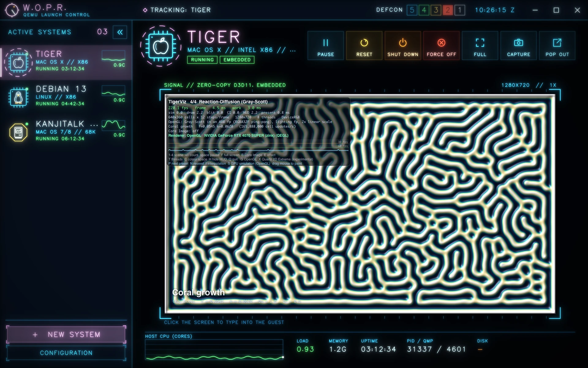Set DEFCON level to 1

pyautogui.click(x=460, y=10)
